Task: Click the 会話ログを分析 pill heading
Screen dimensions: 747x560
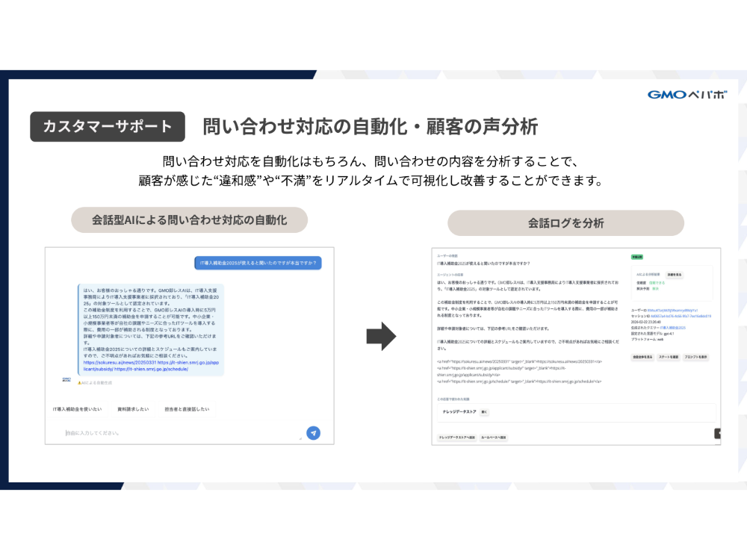Action: point(565,223)
